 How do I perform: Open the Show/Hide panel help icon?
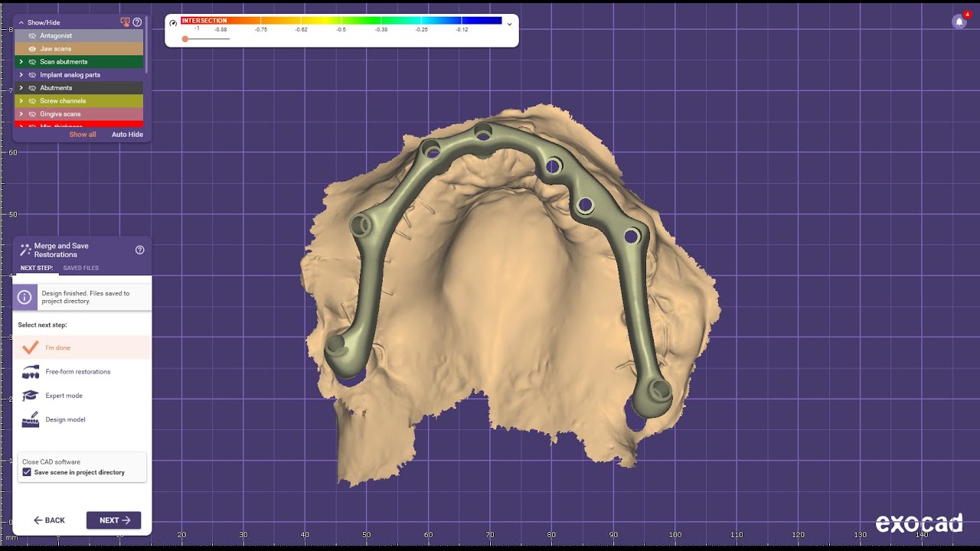(137, 22)
